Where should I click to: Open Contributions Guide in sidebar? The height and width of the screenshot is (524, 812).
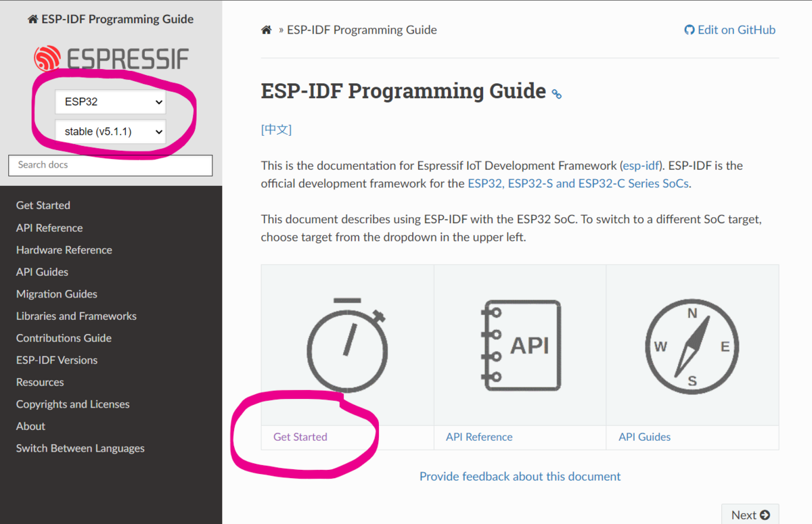point(64,338)
